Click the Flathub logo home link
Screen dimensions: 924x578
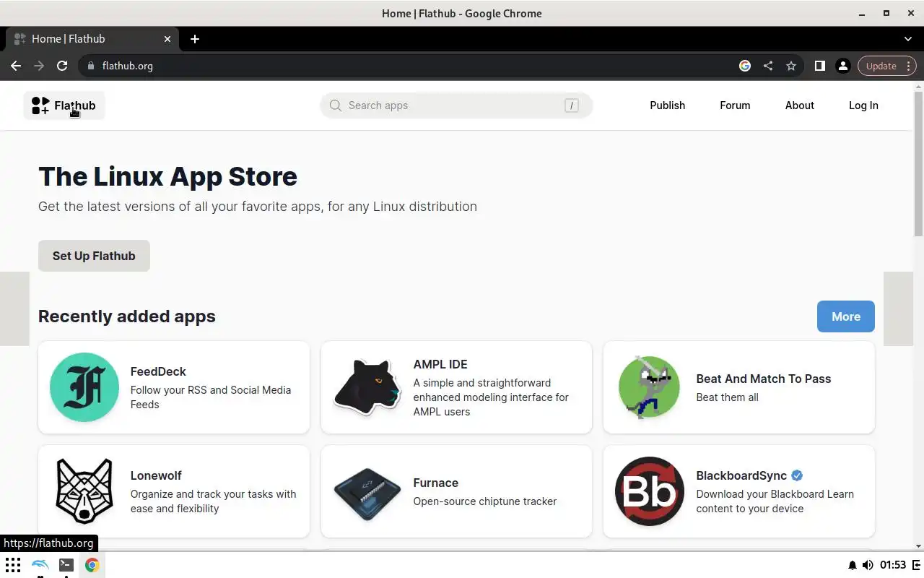[x=64, y=105]
